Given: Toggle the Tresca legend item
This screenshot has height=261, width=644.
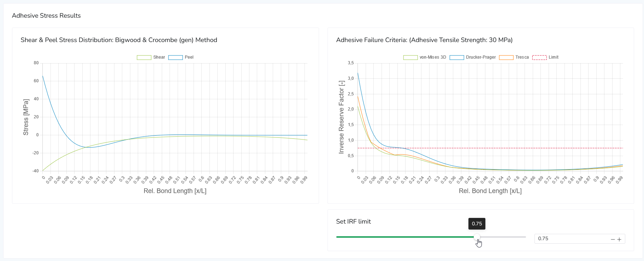Looking at the screenshot, I should click(514, 57).
